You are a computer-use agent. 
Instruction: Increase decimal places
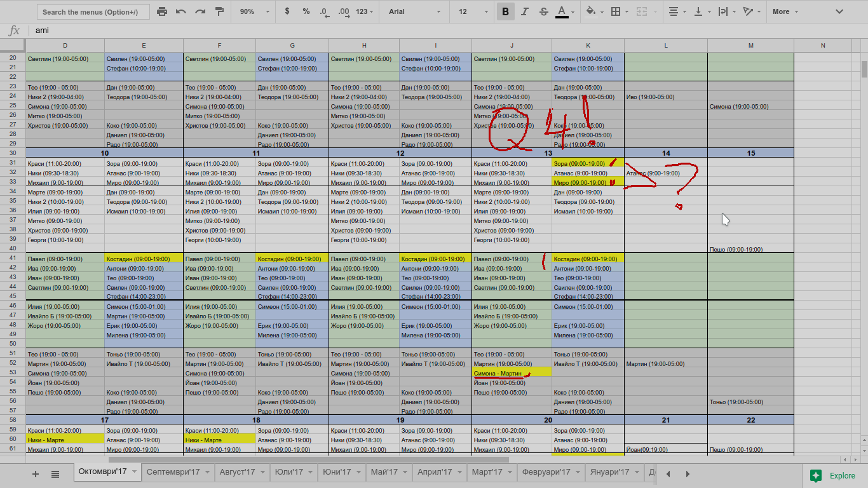click(x=344, y=11)
